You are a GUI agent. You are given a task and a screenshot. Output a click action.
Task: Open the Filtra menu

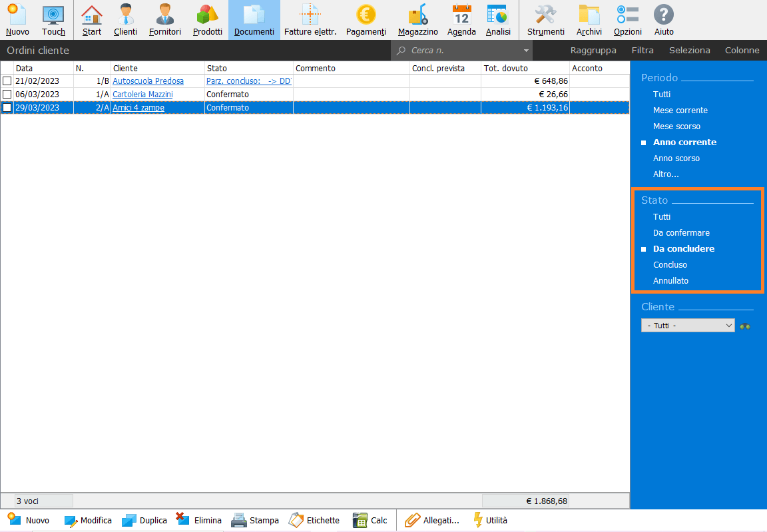(642, 51)
